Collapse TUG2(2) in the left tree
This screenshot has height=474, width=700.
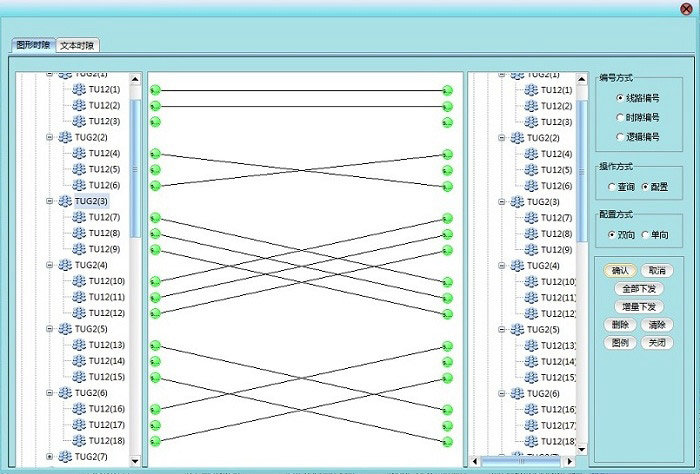coord(50,137)
